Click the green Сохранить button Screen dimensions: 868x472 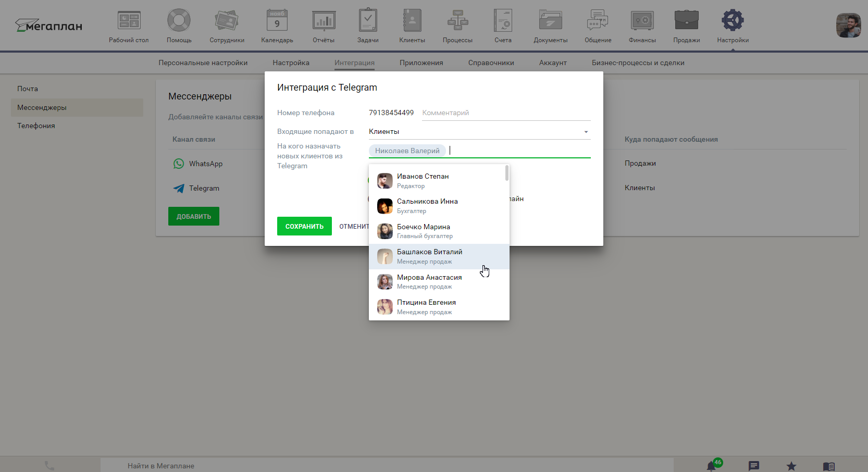click(304, 226)
